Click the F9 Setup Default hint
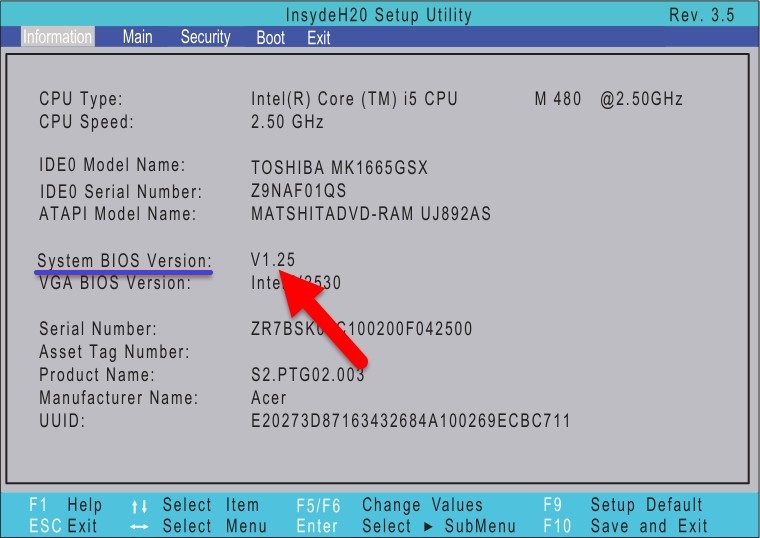 [624, 506]
